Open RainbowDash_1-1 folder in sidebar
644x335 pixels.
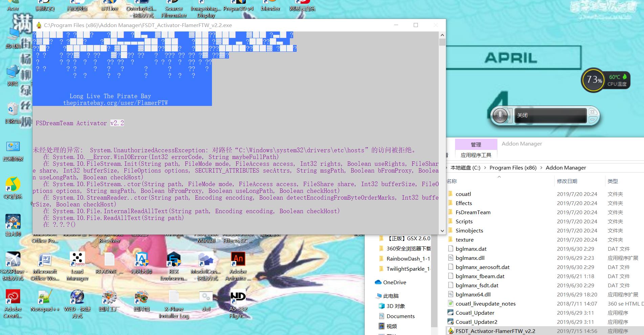coord(408,259)
